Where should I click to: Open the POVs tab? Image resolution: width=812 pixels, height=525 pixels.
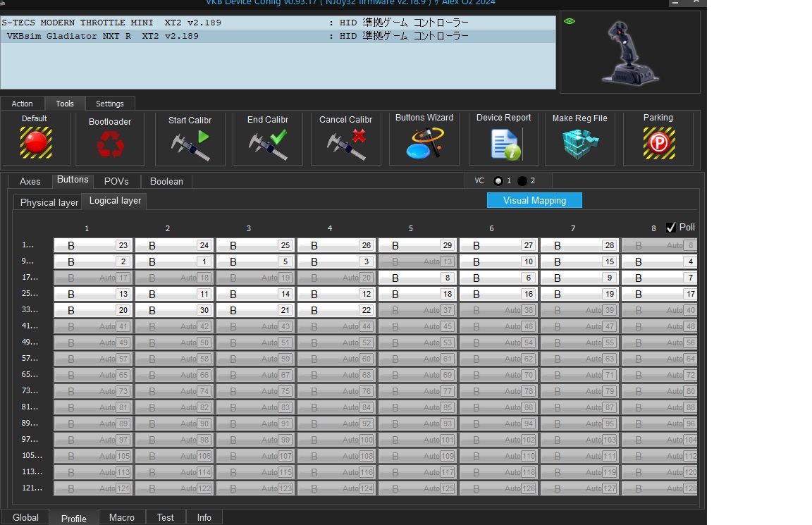[116, 181]
